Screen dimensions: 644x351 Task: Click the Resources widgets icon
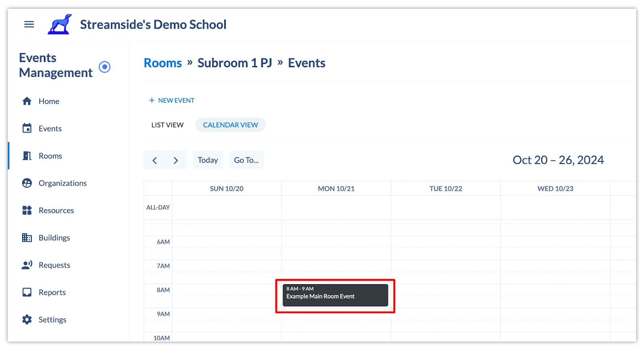coord(27,211)
